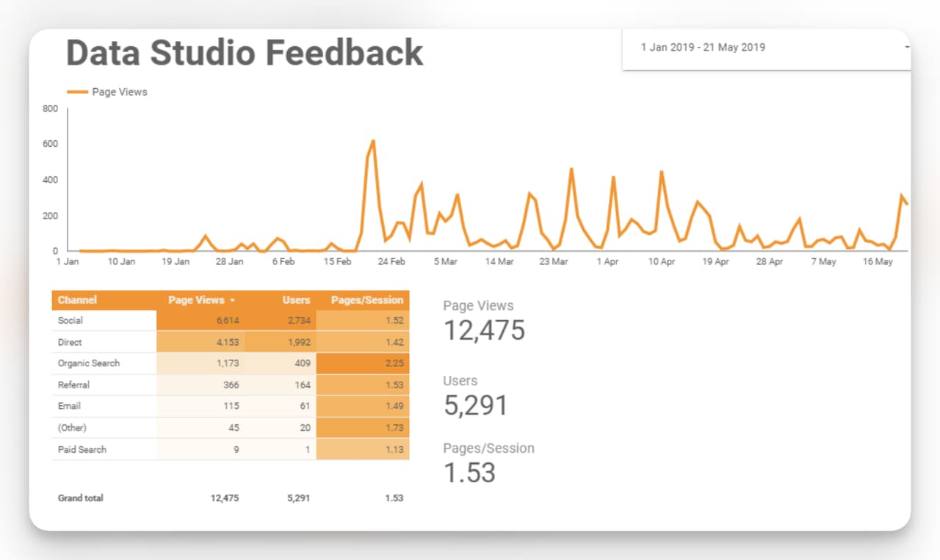
Task: Click the 2,734 users cell
Action: [x=281, y=321]
